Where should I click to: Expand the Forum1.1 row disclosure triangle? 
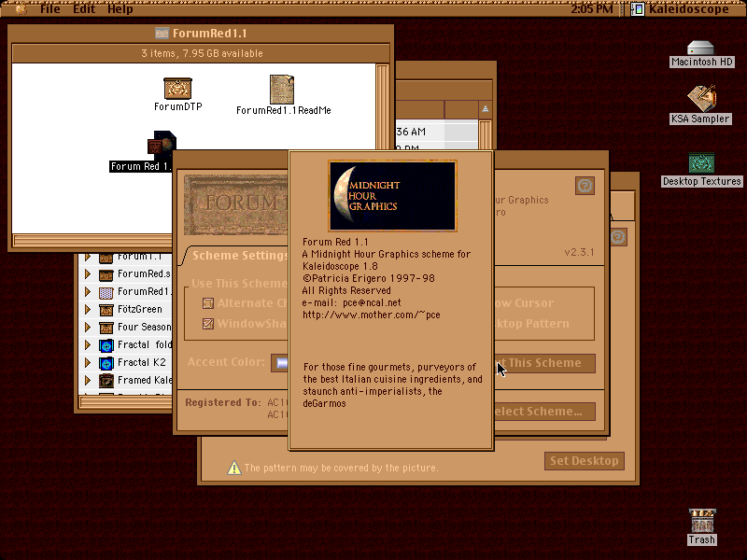pos(88,258)
